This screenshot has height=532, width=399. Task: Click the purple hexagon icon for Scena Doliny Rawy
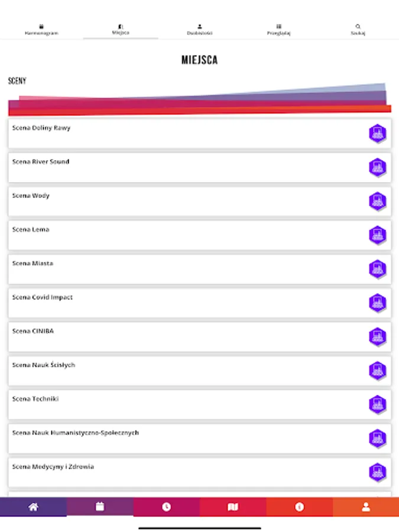tap(377, 134)
